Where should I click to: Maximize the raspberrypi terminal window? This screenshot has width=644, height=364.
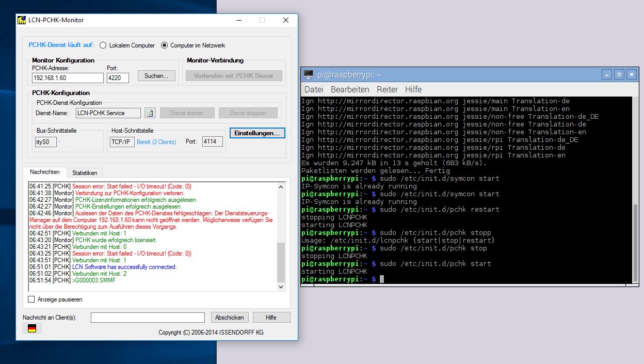coord(620,74)
